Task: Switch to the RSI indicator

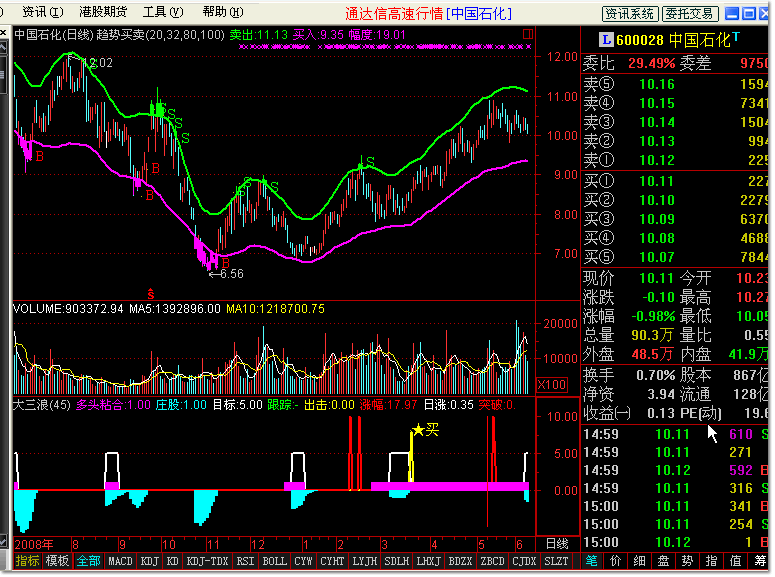Action: 245,561
